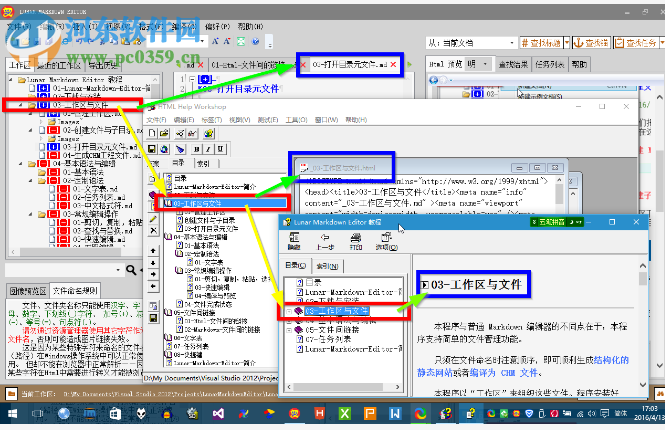
Task: Open 文件命名规则 tab in bottom panel
Action: pos(75,291)
